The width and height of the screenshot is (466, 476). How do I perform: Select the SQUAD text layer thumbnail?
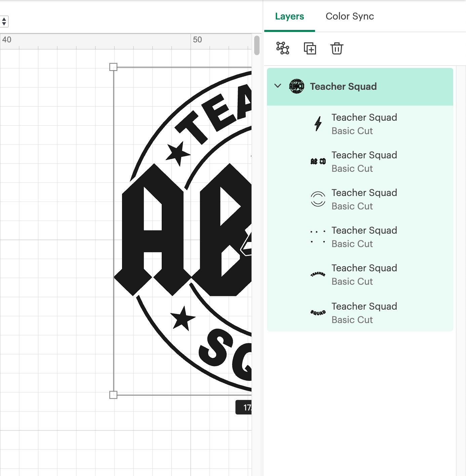[x=318, y=312]
